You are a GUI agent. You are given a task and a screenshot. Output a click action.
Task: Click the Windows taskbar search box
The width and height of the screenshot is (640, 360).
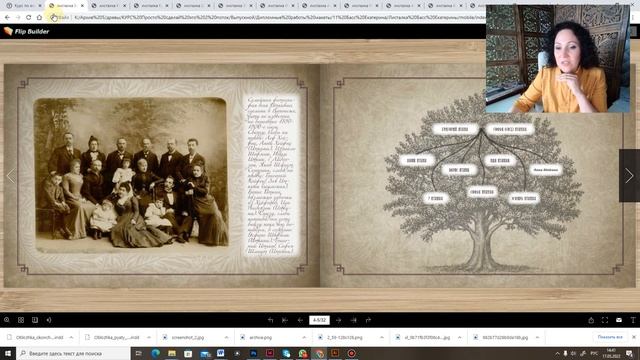tap(73, 353)
